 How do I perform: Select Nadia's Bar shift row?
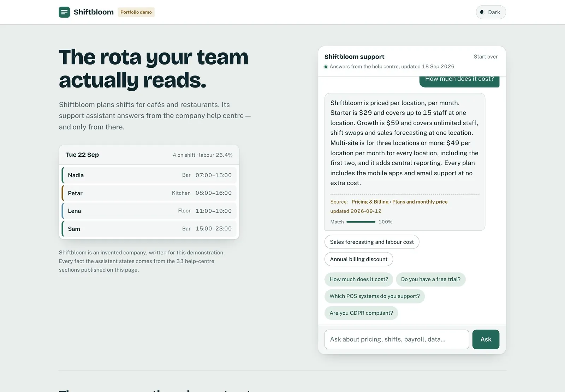click(x=149, y=175)
